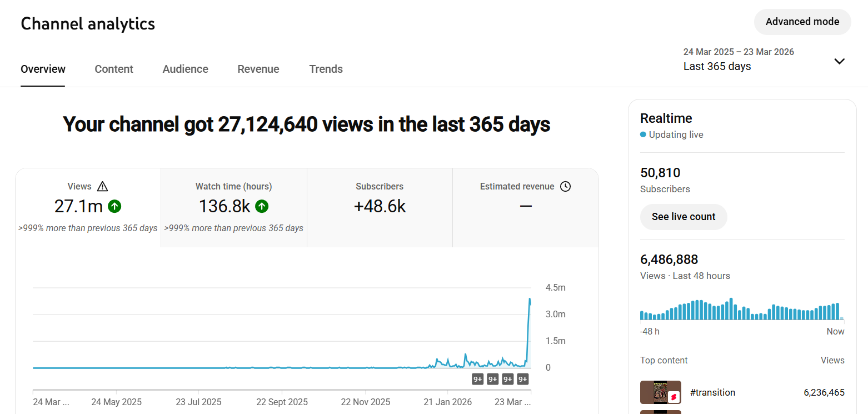Viewport: 868px width, 414px height.
Task: Click the green up arrow beside 27.1m
Action: [x=114, y=206]
